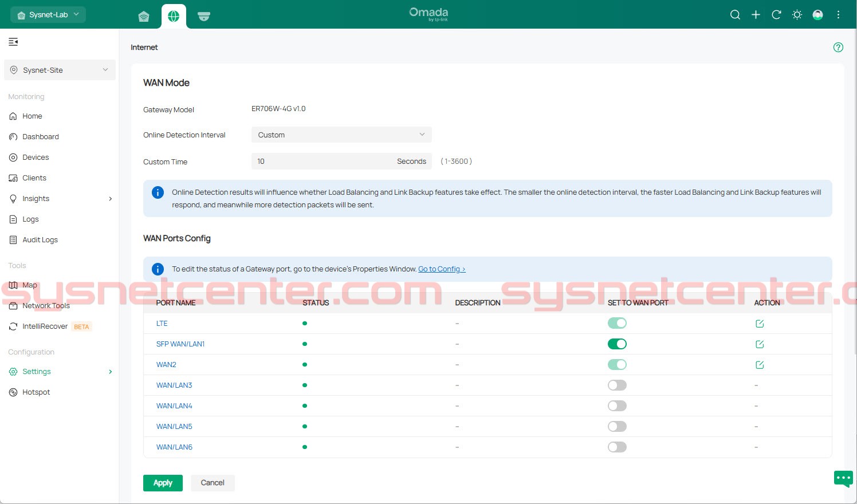Edit the WAN2 port configuration
Image resolution: width=857 pixels, height=504 pixels.
pos(760,365)
